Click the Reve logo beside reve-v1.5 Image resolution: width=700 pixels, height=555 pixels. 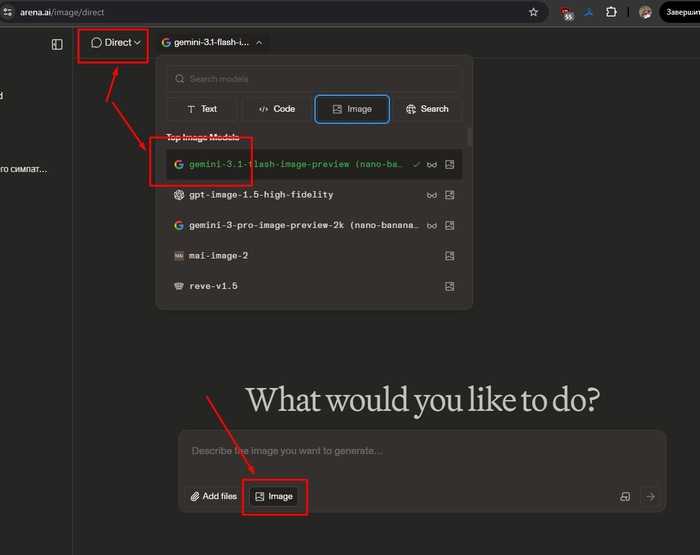click(179, 286)
